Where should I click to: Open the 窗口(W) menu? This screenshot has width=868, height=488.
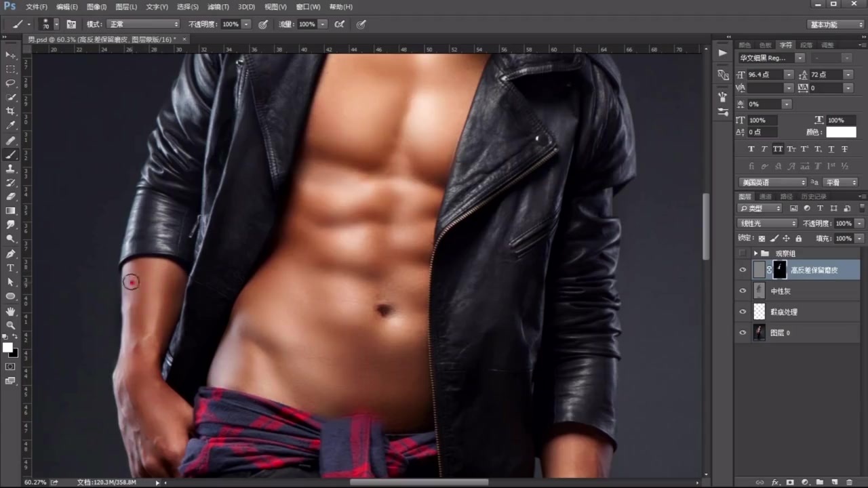309,7
